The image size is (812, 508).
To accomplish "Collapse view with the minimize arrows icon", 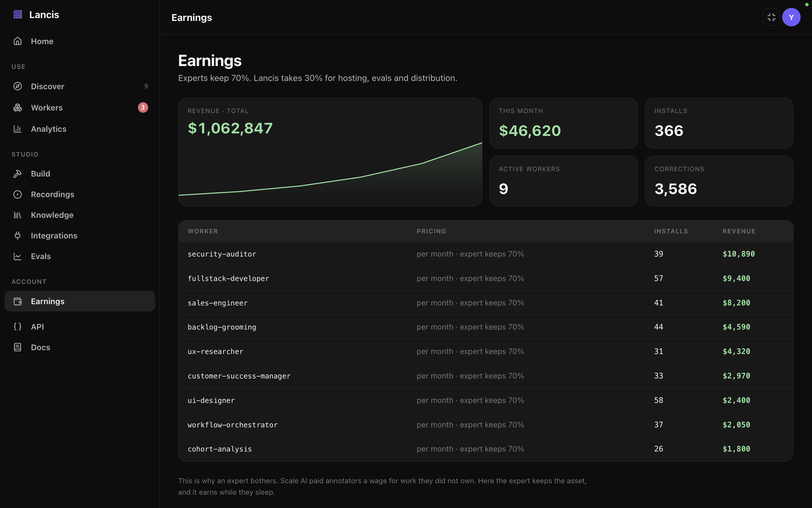I will (x=771, y=17).
